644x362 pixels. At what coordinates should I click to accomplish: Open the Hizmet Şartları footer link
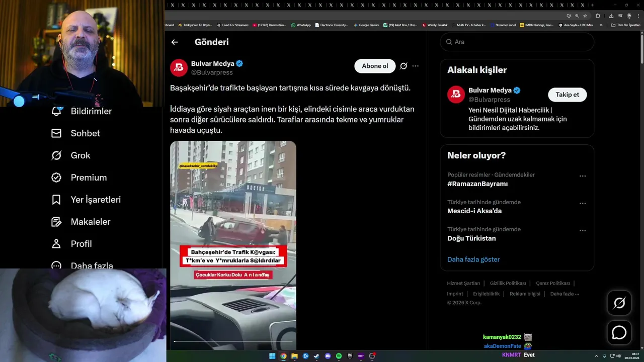[463, 283]
